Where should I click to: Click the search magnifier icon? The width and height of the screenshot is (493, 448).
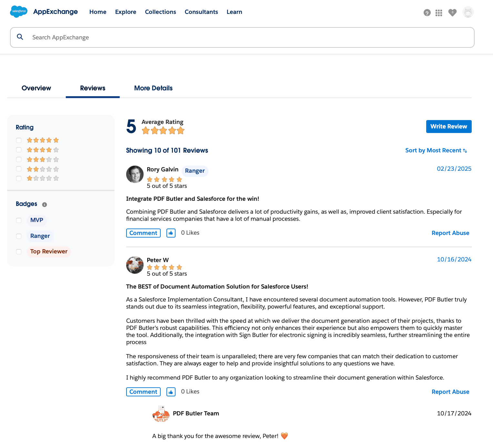pyautogui.click(x=20, y=37)
